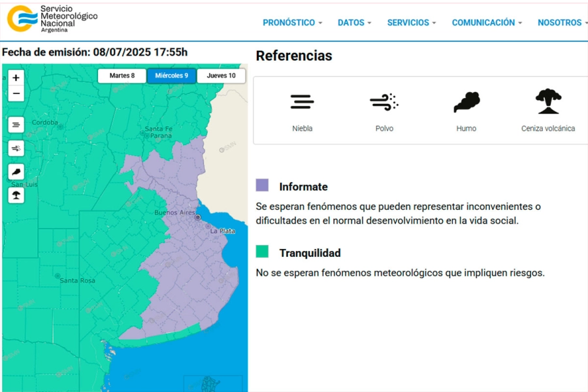Zoom out of the map
This screenshot has width=588, height=392.
pyautogui.click(x=16, y=94)
